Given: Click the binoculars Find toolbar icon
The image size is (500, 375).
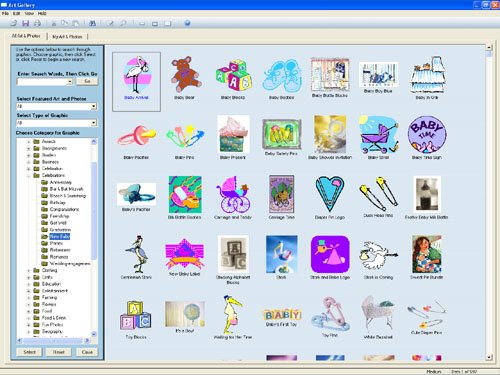Looking at the screenshot, I should (93, 23).
